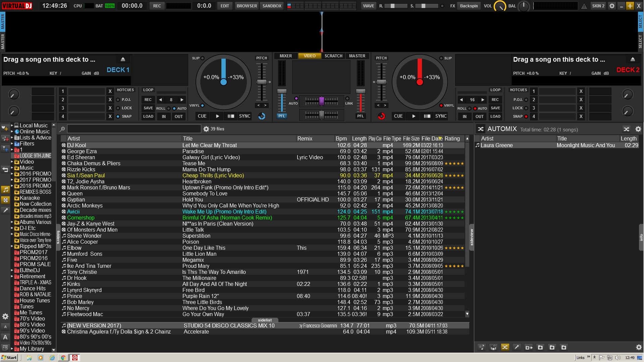Click the eject icon on Deck 1
Screen dimensions: 644x362
click(123, 59)
